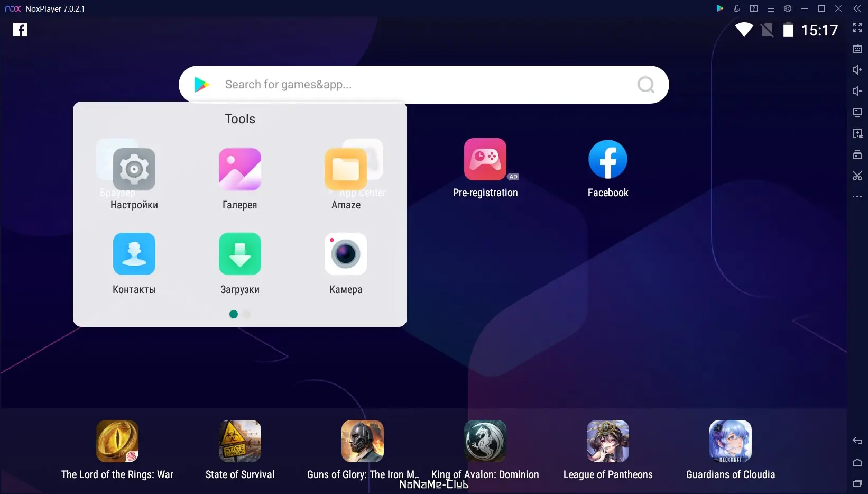868x494 pixels.
Task: Select the first page dot of the Tools folder
Action: click(x=234, y=314)
